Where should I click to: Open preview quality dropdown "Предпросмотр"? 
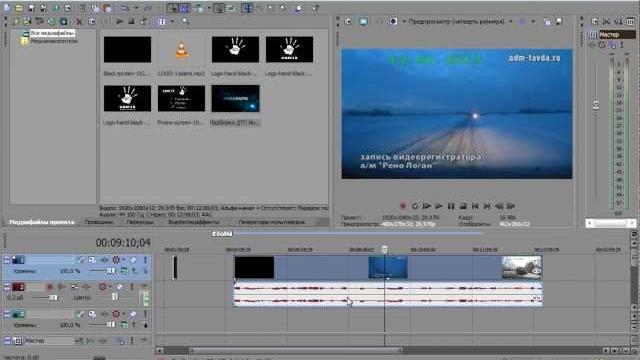457,21
